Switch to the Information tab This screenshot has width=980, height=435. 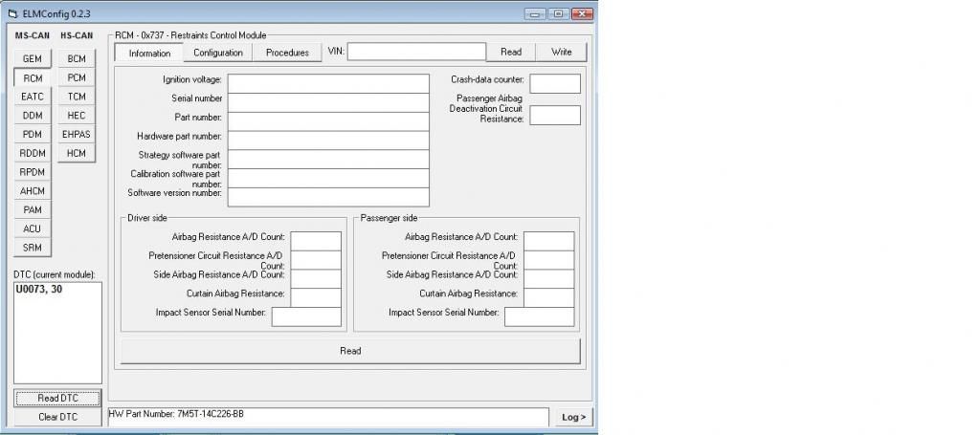click(x=149, y=53)
